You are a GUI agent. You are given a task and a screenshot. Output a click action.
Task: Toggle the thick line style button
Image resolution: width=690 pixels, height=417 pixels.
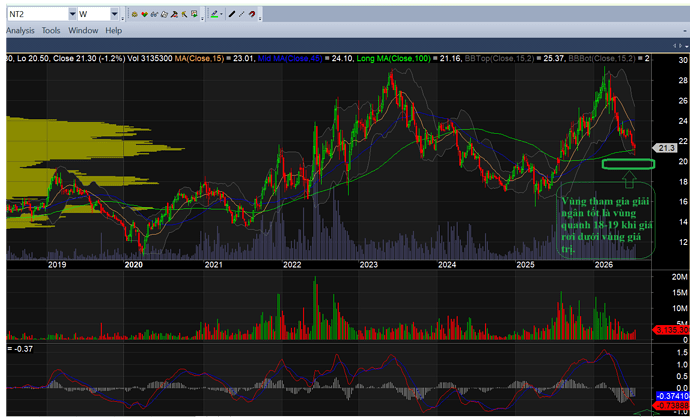pos(232,14)
